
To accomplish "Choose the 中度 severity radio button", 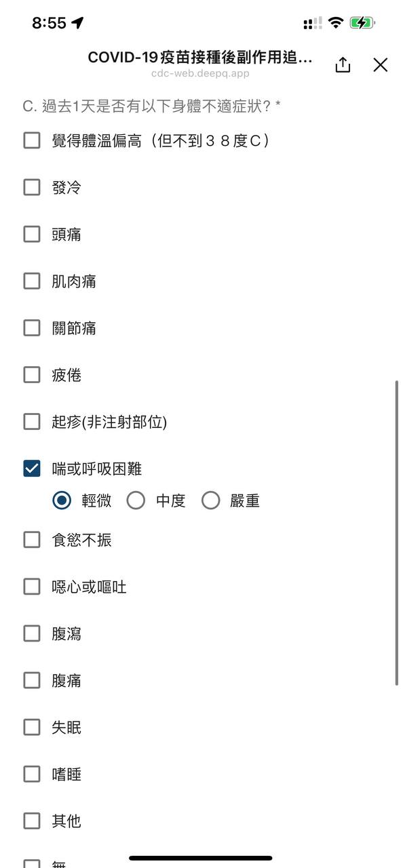I will coord(136,500).
